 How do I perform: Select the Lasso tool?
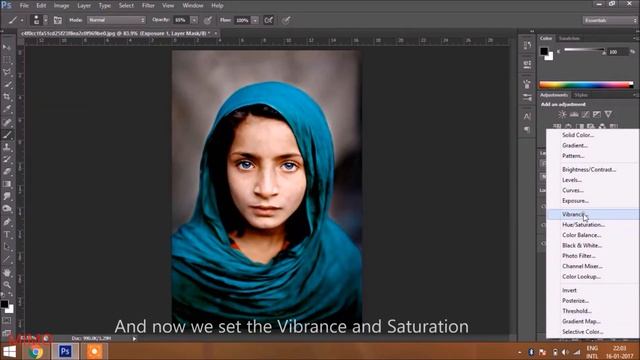tap(7, 72)
